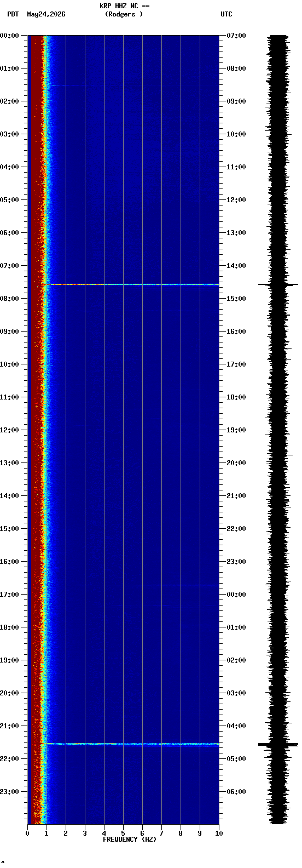This screenshot has width=302, height=868.
Task: Click the 00:00 PDT time label
Action: point(10,36)
